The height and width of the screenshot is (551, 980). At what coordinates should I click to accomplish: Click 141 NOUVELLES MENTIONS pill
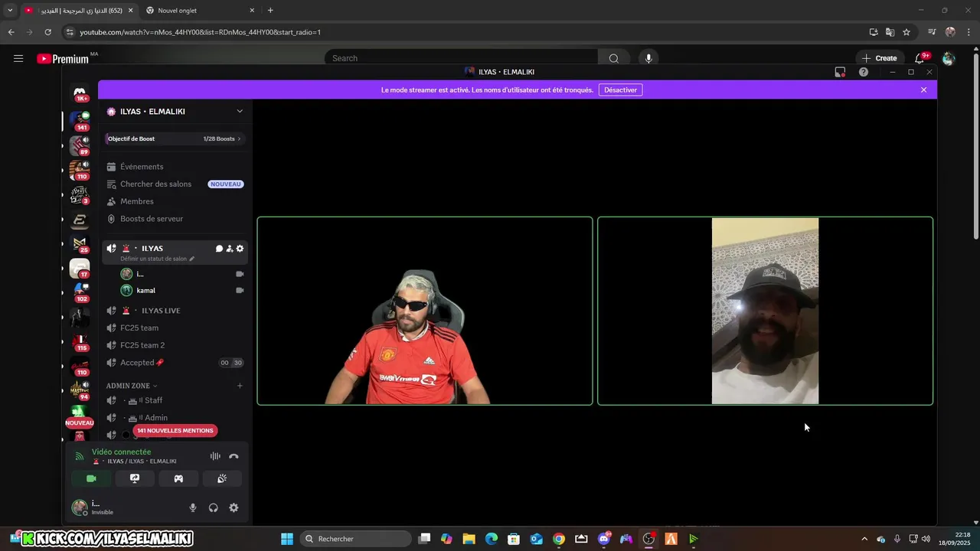click(x=175, y=431)
